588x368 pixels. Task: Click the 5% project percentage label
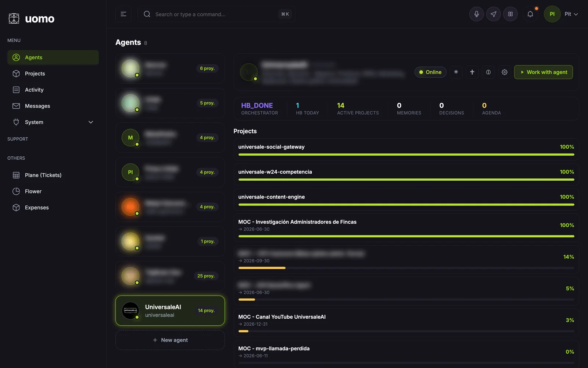[x=570, y=289]
